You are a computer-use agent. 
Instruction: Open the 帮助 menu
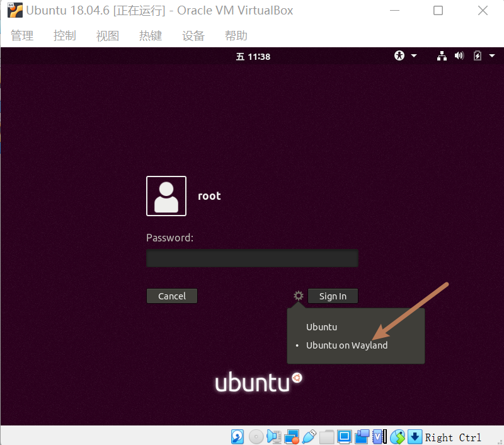[x=236, y=35]
